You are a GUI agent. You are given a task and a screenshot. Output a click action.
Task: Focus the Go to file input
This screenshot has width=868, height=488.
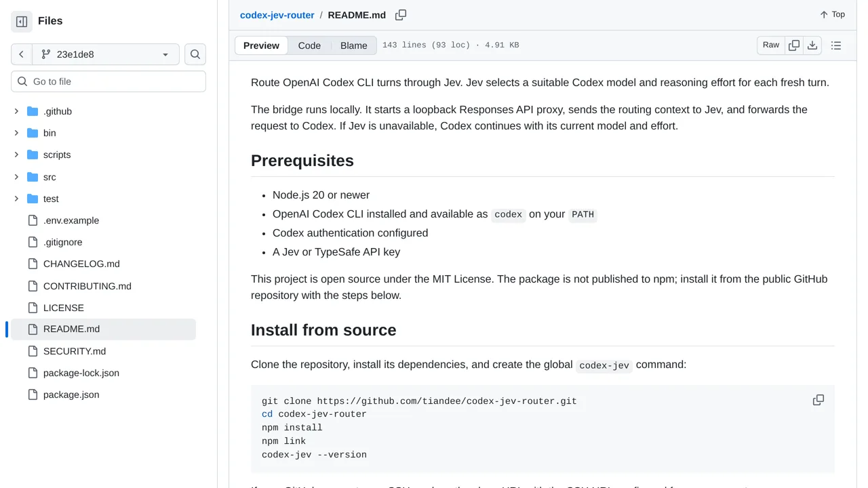click(108, 81)
